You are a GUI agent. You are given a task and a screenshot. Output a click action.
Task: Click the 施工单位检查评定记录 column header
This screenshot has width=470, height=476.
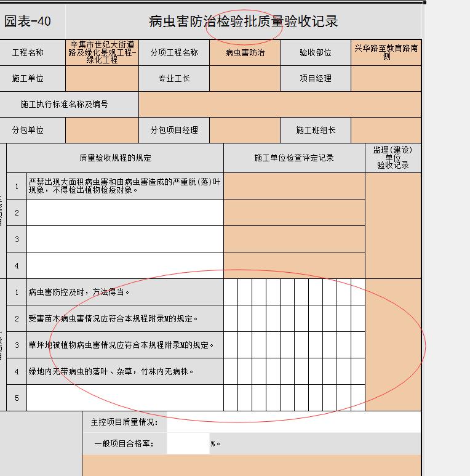click(294, 158)
